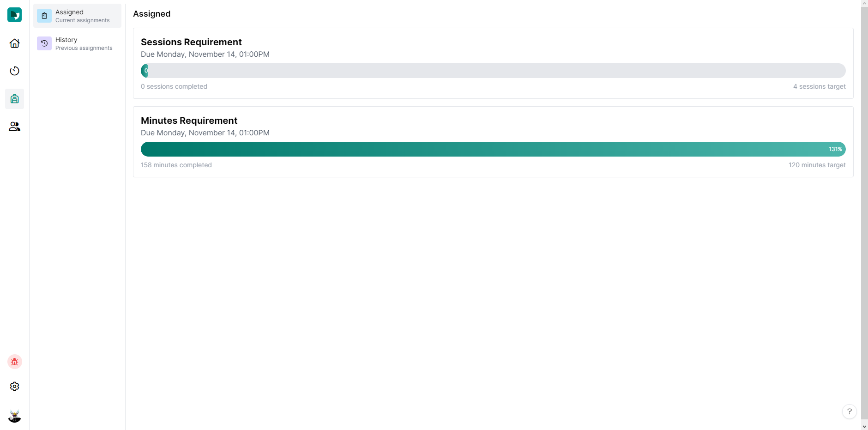Screen dimensions: 868x430
Task: Open the Sessions Requirement assignment title
Action: pyautogui.click(x=191, y=42)
